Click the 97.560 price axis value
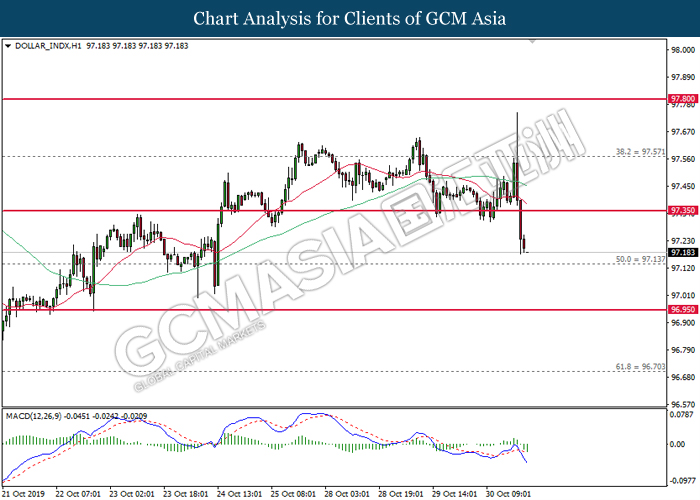Viewport: 700px width, 500px height. 683,159
